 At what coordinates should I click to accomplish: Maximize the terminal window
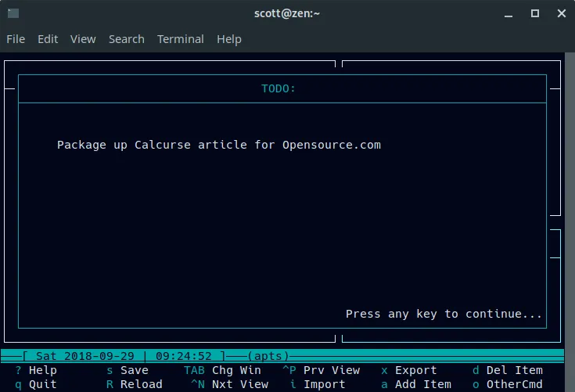(x=535, y=13)
